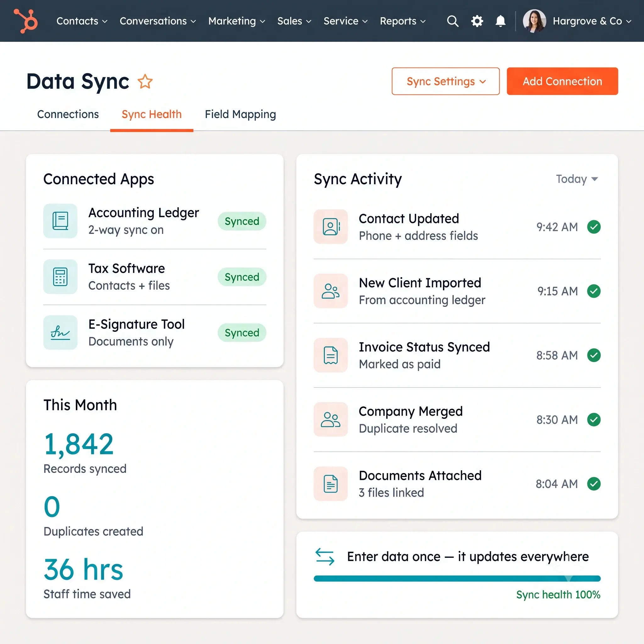Click the green check for Contact Updated
The image size is (644, 644).
[x=594, y=227]
